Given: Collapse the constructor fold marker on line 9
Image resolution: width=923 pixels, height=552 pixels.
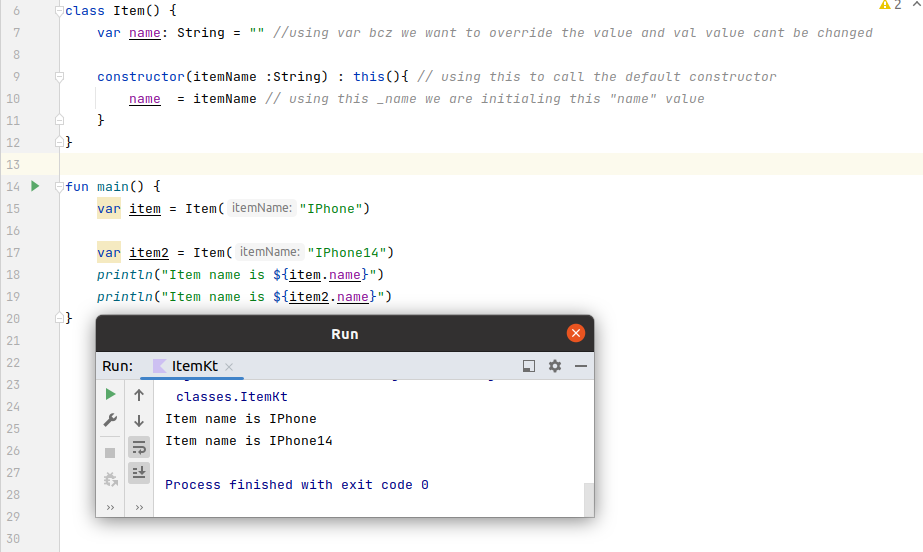Looking at the screenshot, I should 59,77.
